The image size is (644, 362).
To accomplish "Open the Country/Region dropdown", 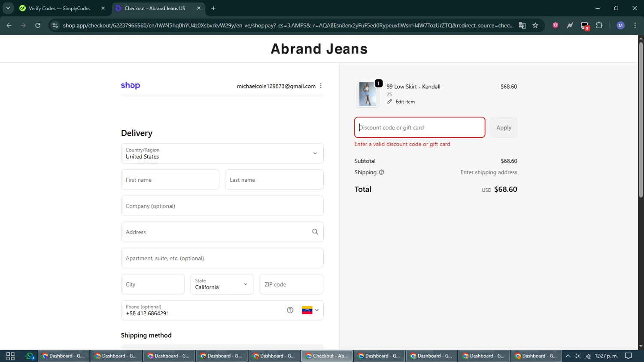I will (222, 154).
